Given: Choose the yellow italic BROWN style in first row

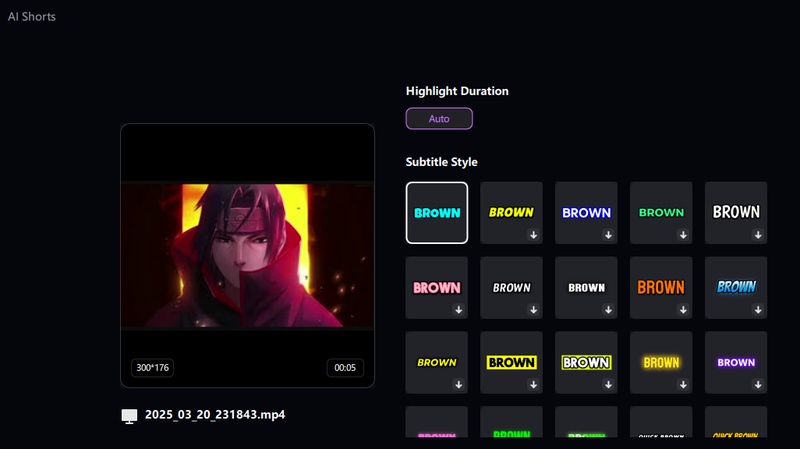Looking at the screenshot, I should (x=511, y=213).
